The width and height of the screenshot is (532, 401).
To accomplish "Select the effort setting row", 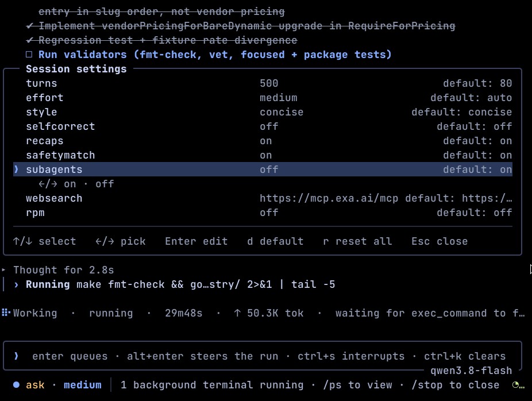I will pos(263,98).
